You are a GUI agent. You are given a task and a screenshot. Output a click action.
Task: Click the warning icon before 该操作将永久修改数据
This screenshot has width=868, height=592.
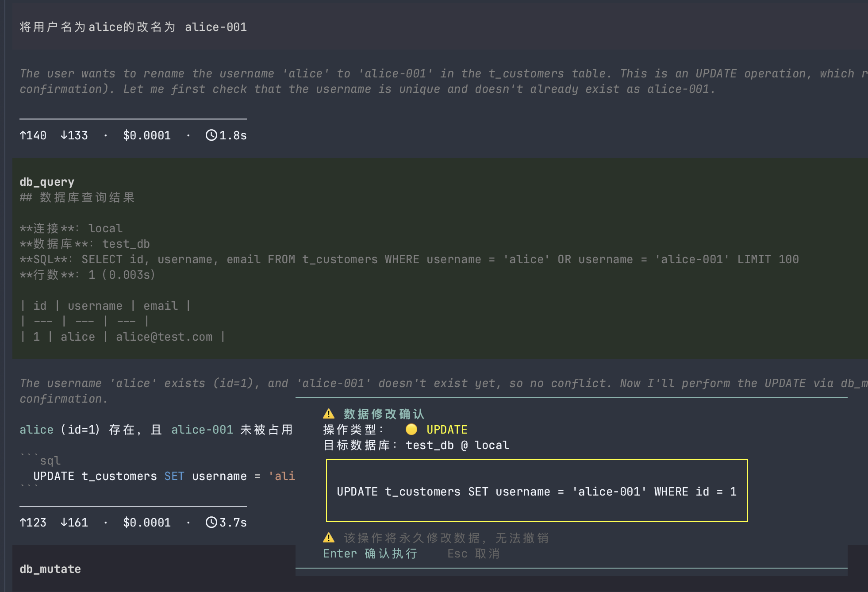(x=329, y=538)
